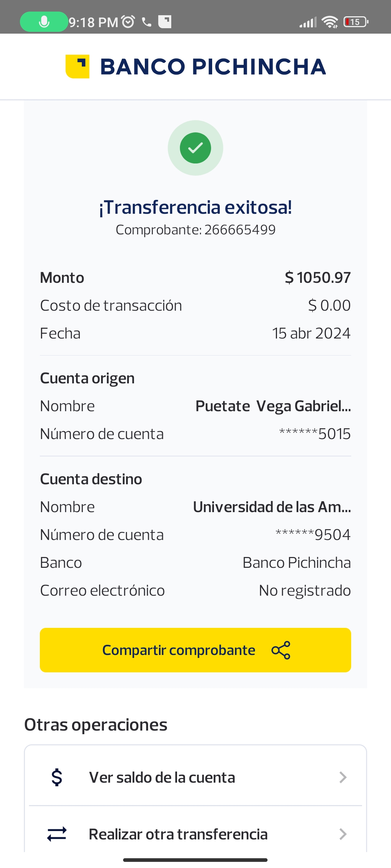This screenshot has width=391, height=868.
Task: Open Ver saldo de la cuenta
Action: (162, 777)
